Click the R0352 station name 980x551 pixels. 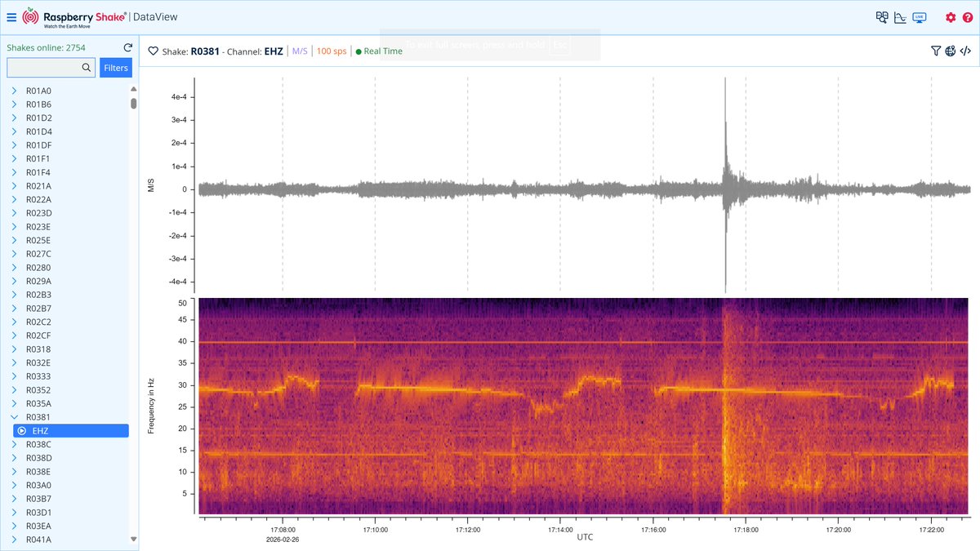(x=38, y=390)
